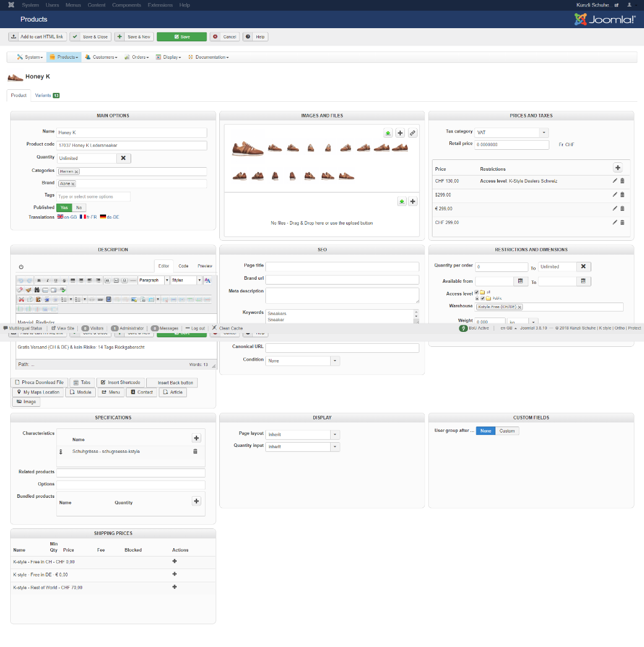Image resolution: width=644 pixels, height=647 pixels.
Task: Click the Bold button in description editor
Action: (x=39, y=280)
